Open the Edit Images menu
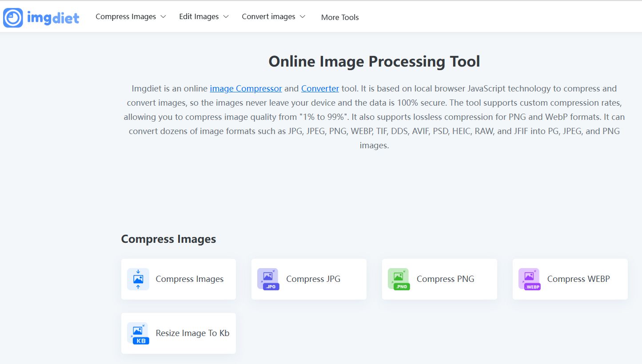The image size is (642, 364). [x=199, y=16]
